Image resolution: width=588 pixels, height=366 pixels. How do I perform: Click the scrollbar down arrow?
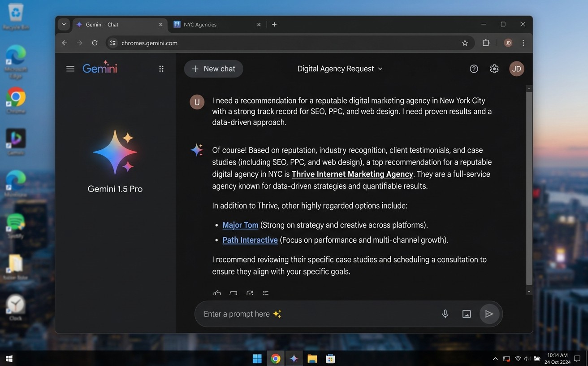click(529, 292)
